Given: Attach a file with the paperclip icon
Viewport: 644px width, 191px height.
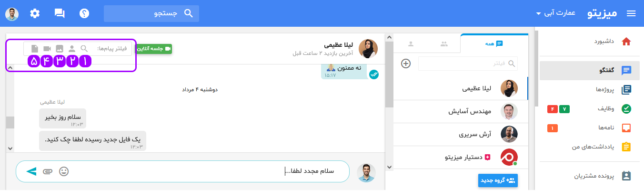Looking at the screenshot, I should 47,171.
